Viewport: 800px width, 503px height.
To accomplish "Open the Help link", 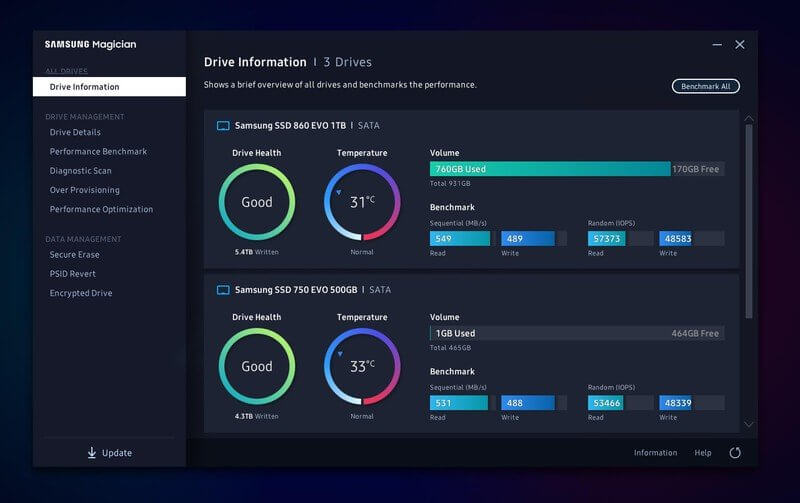I will point(703,452).
